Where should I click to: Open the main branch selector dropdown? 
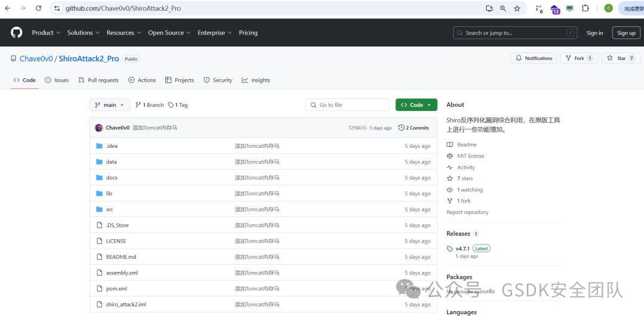110,105
